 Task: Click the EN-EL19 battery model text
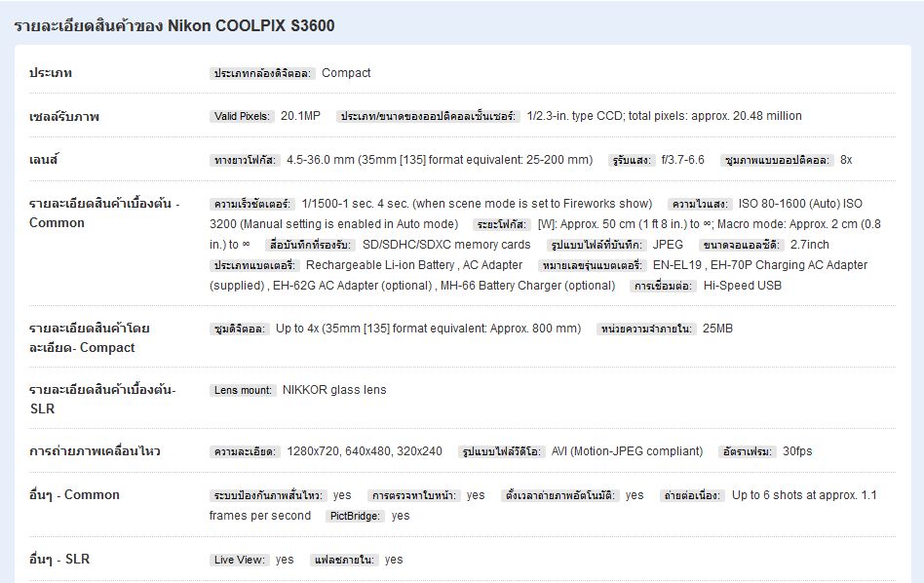click(677, 265)
